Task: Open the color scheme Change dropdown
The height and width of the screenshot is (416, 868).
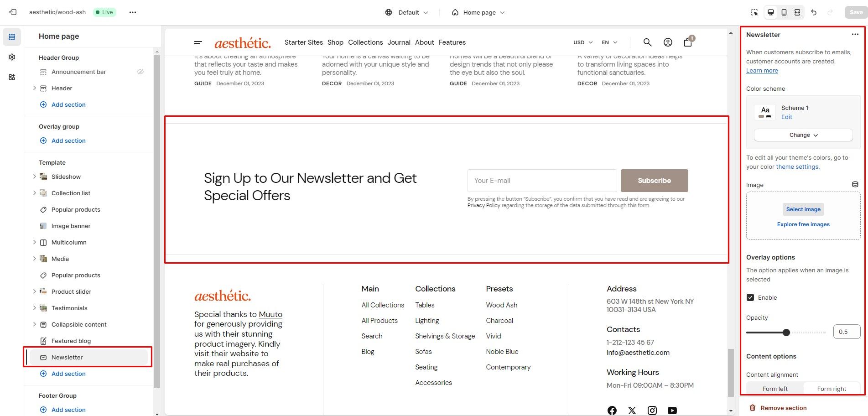Action: [x=803, y=135]
